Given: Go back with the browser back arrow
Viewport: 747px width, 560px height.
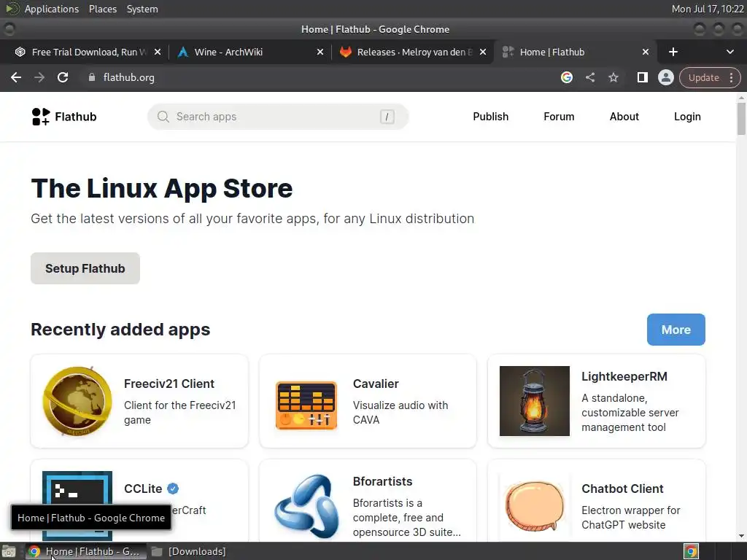Looking at the screenshot, I should [x=16, y=77].
